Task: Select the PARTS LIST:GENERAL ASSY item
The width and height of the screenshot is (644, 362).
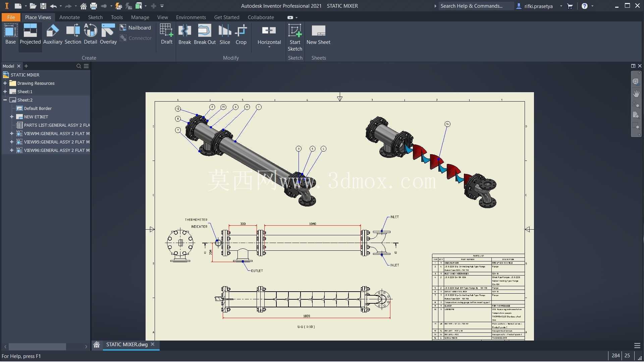Action: pyautogui.click(x=54, y=125)
